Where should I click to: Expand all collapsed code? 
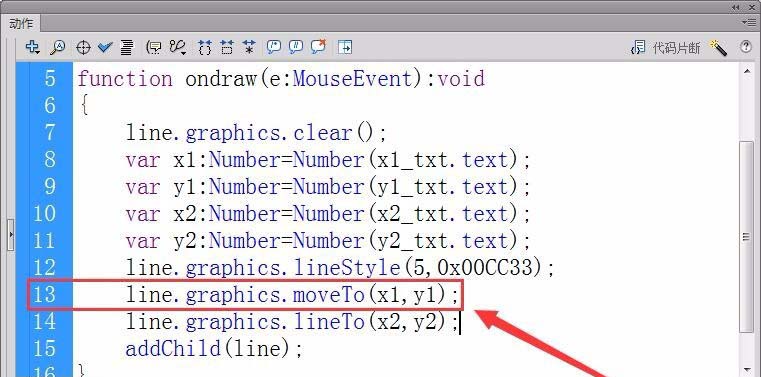click(x=249, y=47)
